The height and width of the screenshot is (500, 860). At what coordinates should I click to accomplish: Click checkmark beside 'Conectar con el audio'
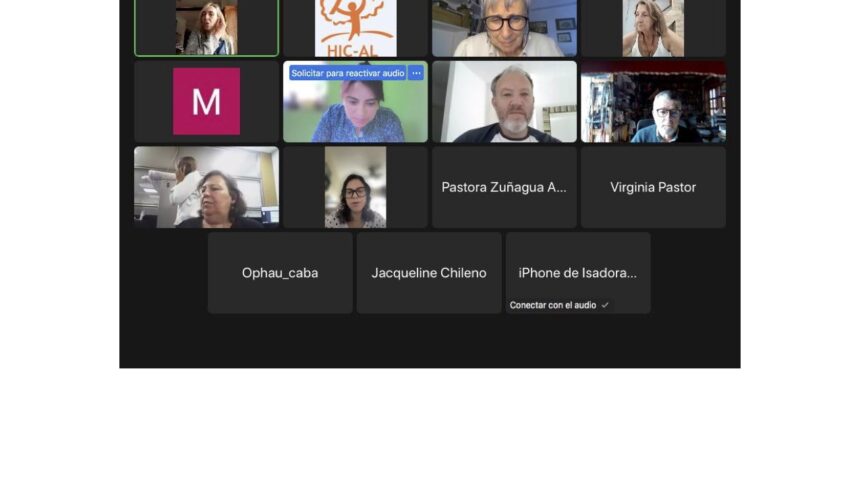tap(605, 305)
